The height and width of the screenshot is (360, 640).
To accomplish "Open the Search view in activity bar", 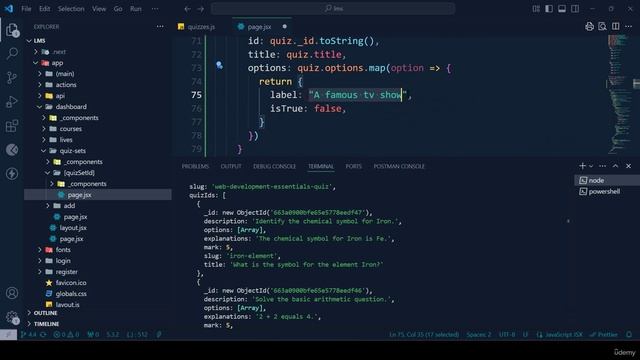I will [12, 53].
